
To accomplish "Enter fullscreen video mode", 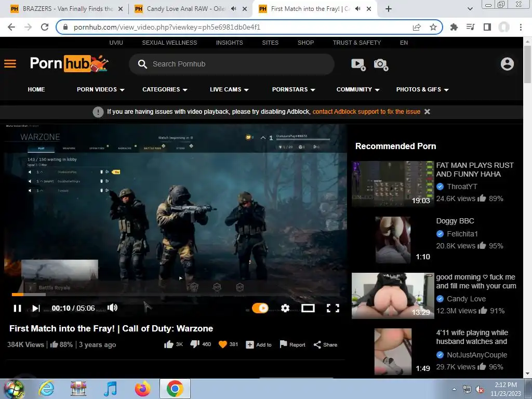I will pyautogui.click(x=333, y=308).
